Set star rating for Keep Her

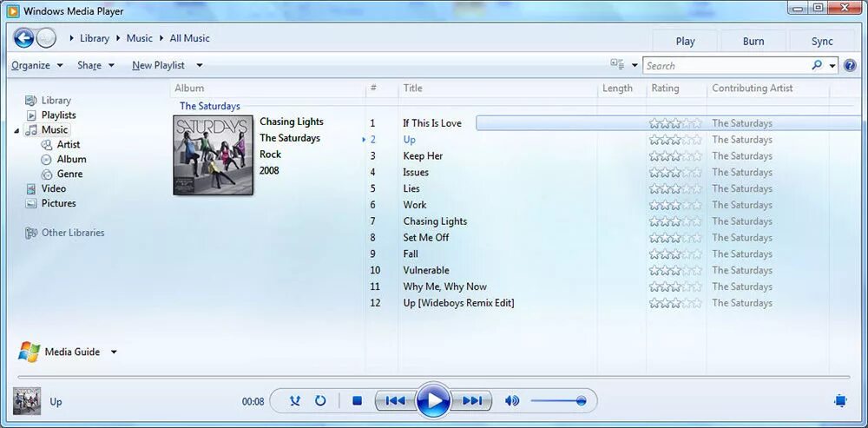(x=675, y=156)
